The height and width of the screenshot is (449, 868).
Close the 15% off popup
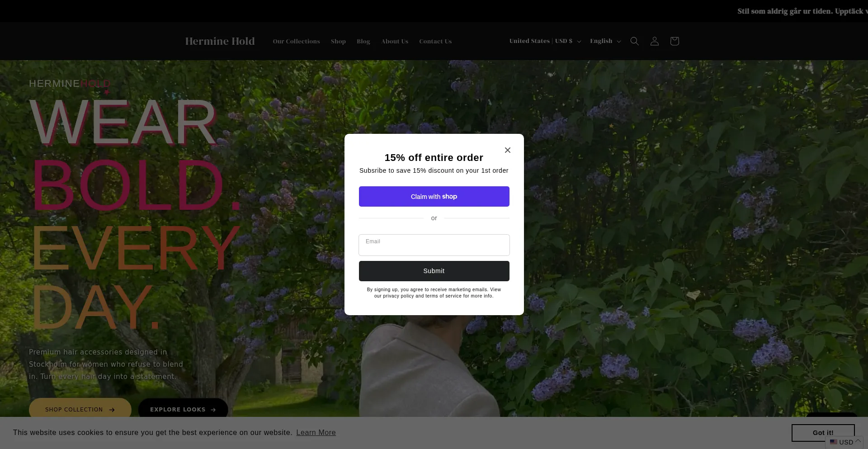508,150
